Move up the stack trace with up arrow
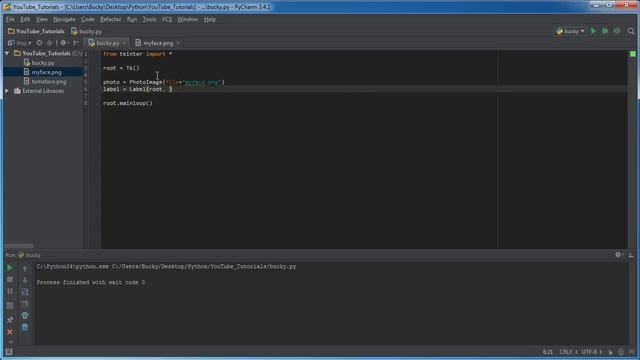The height and width of the screenshot is (360, 640). 25,269
